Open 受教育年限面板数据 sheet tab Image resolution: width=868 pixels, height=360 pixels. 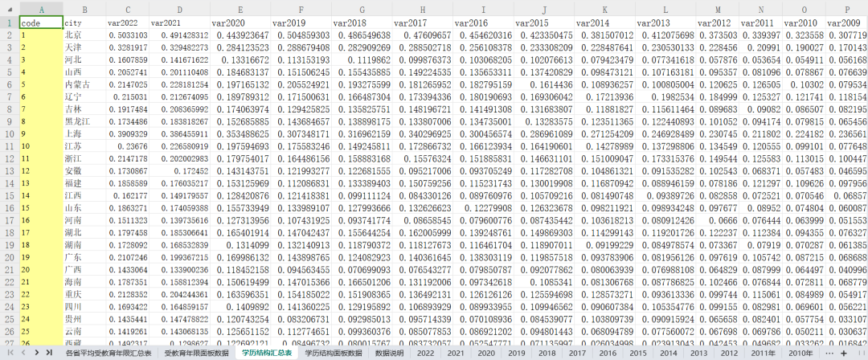point(197,353)
